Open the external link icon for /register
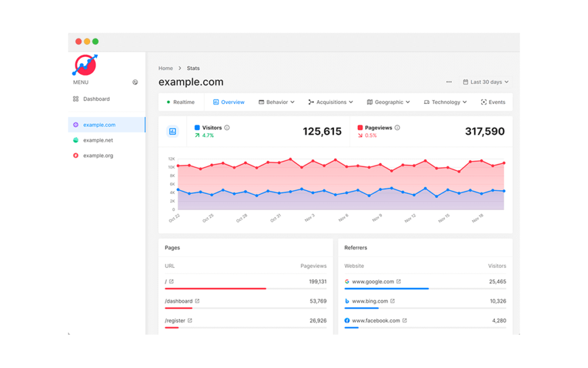The image size is (588, 368). pyautogui.click(x=189, y=320)
